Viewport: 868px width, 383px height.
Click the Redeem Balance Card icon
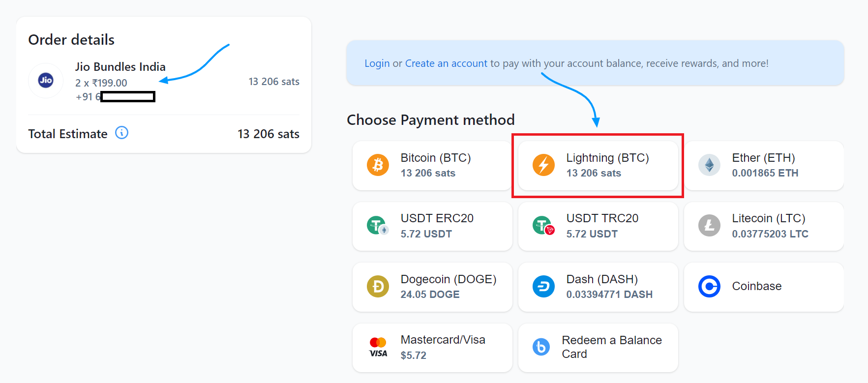pos(541,347)
